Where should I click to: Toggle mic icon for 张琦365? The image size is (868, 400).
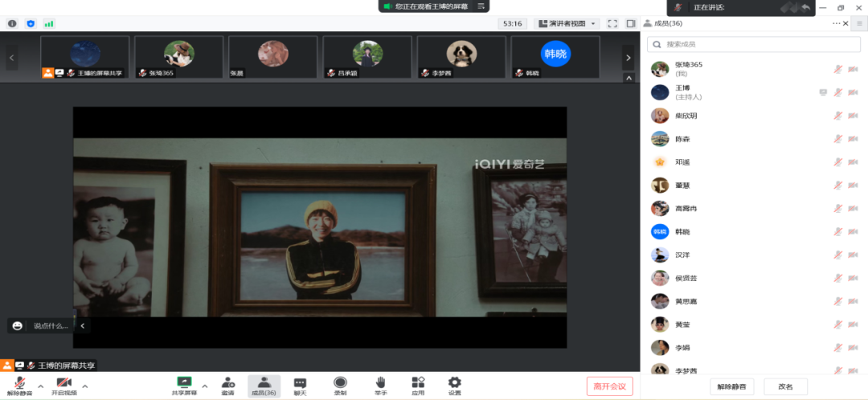click(x=838, y=69)
